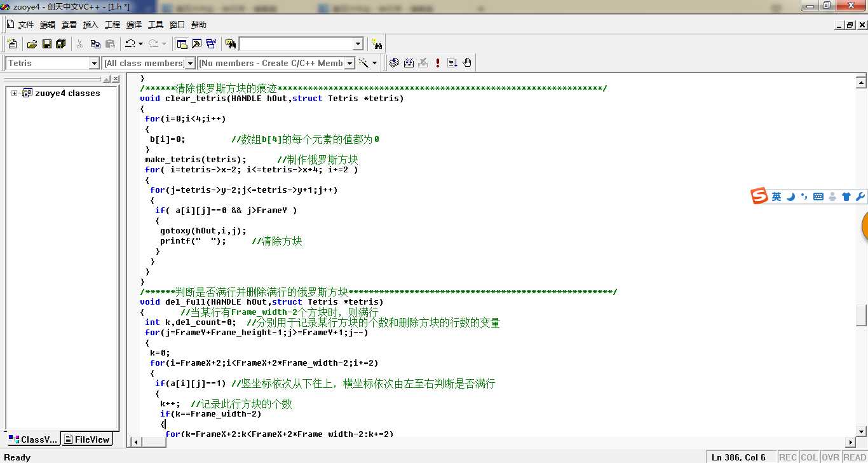Toggle punctuation mode on the IME bar

804,197
